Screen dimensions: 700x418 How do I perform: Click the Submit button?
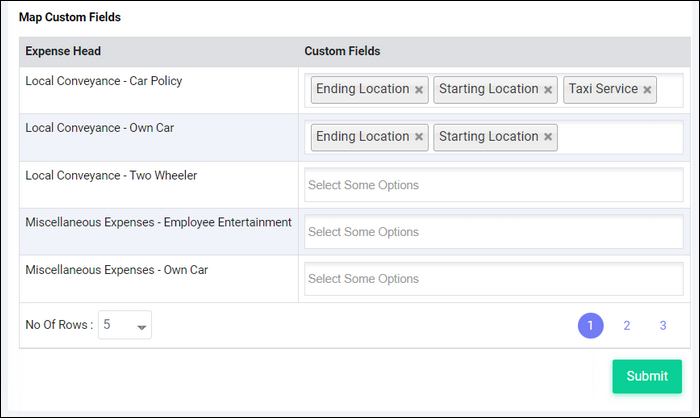[647, 376]
